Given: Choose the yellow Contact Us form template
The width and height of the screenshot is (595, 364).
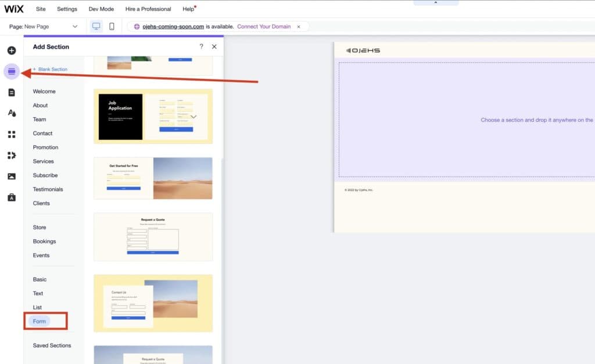Looking at the screenshot, I should click(x=153, y=303).
